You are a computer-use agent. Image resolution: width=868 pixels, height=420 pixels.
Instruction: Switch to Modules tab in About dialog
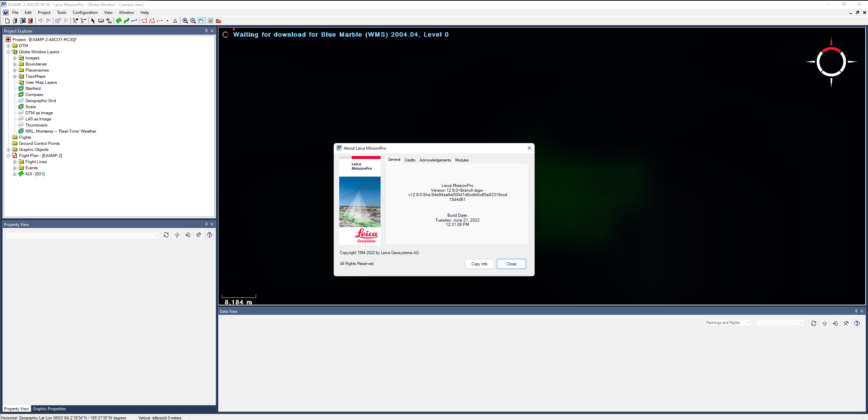pyautogui.click(x=462, y=160)
